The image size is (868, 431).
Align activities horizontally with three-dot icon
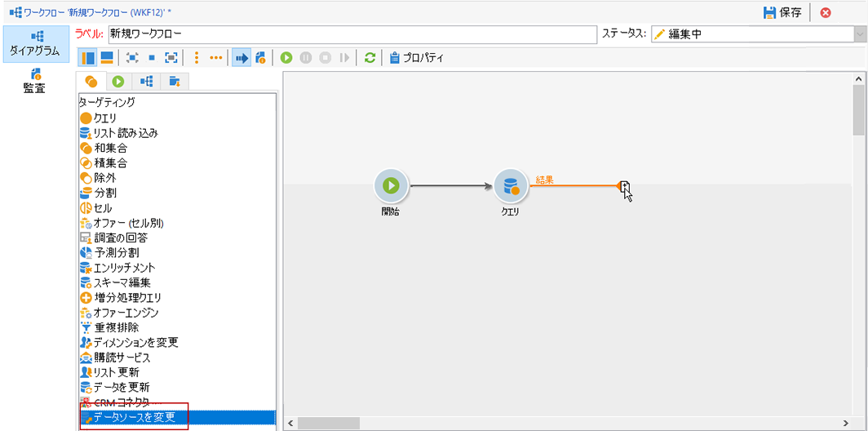tap(216, 58)
